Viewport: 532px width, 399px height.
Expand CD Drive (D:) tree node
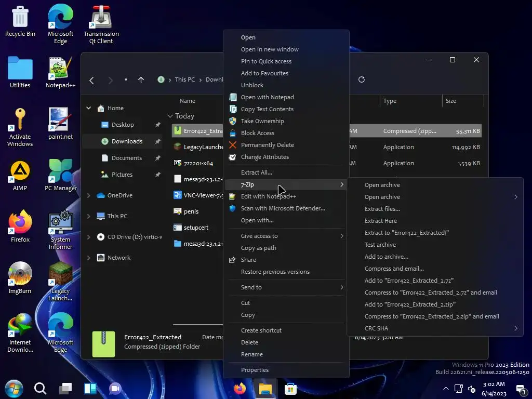(88, 237)
